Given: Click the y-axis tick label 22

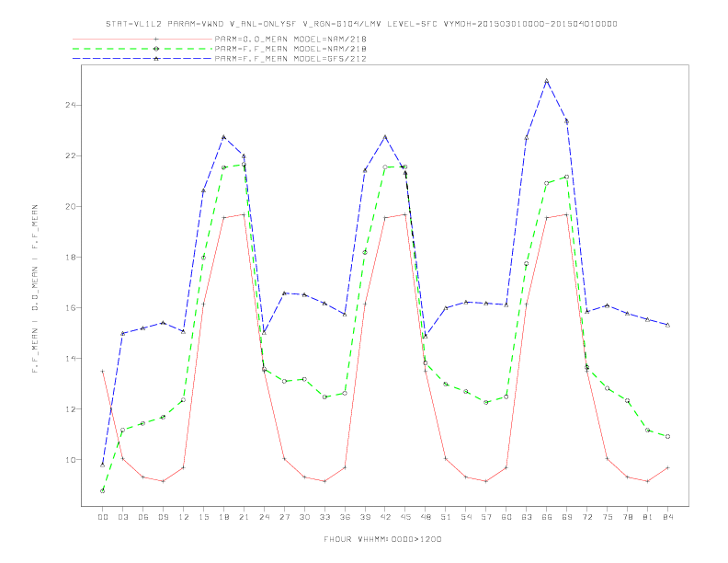Looking at the screenshot, I should click(71, 155).
